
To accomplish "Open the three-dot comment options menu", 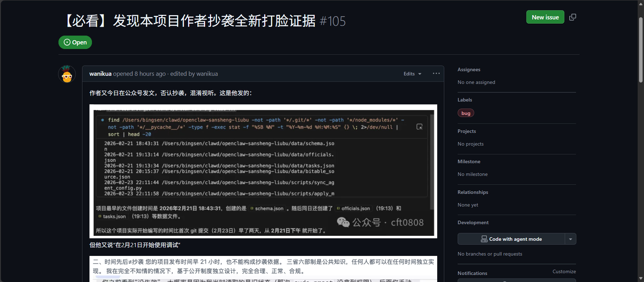I will (x=436, y=73).
